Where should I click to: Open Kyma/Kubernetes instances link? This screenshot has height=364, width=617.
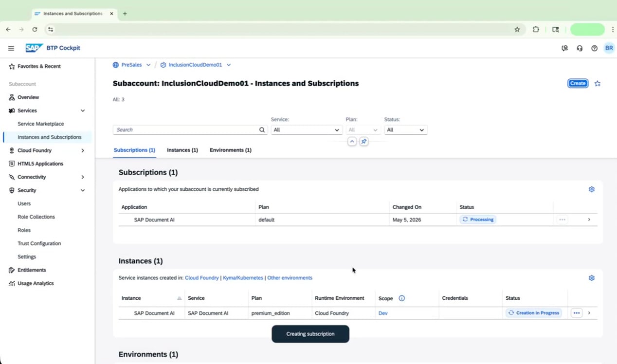243,278
